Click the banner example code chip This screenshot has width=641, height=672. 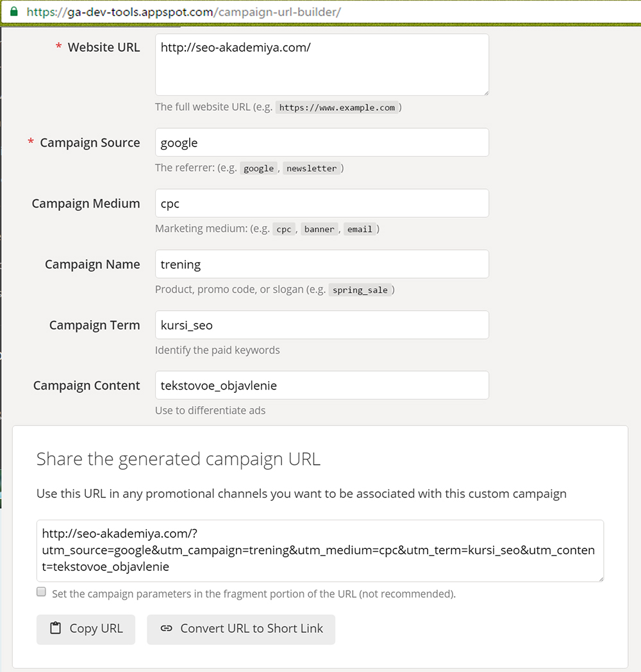point(319,229)
